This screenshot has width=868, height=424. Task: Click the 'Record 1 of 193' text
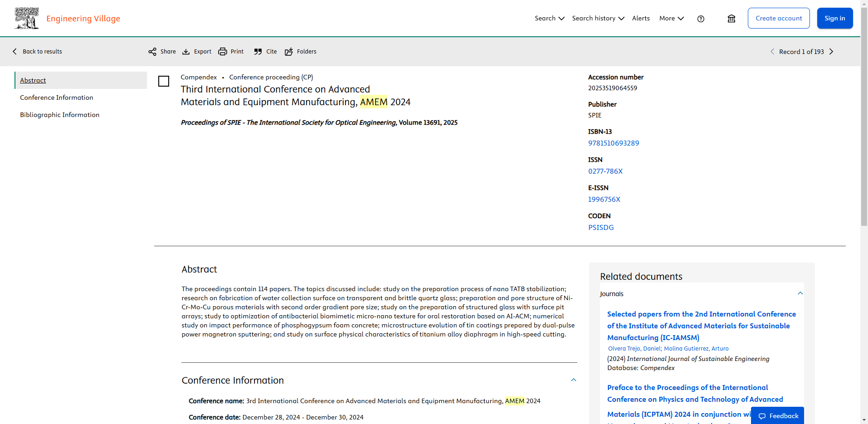click(x=801, y=52)
